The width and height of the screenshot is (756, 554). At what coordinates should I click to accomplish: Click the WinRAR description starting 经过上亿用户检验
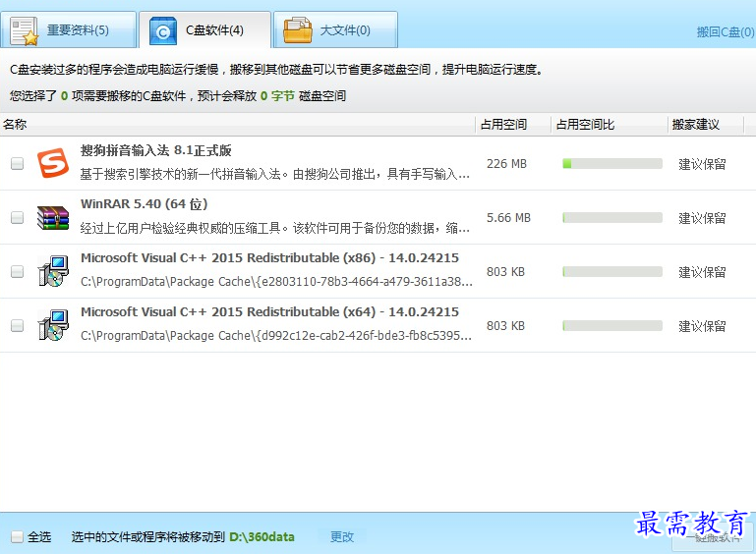[x=275, y=228]
